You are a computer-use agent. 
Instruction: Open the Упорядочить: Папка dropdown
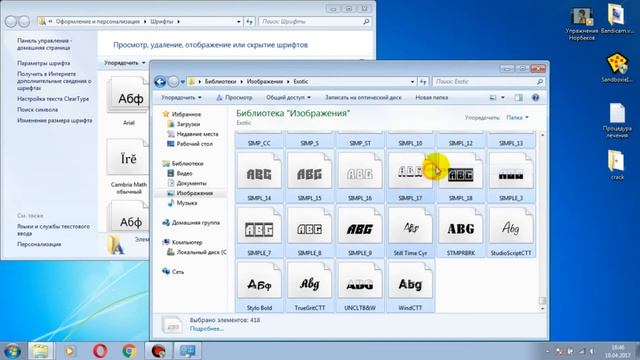point(517,118)
